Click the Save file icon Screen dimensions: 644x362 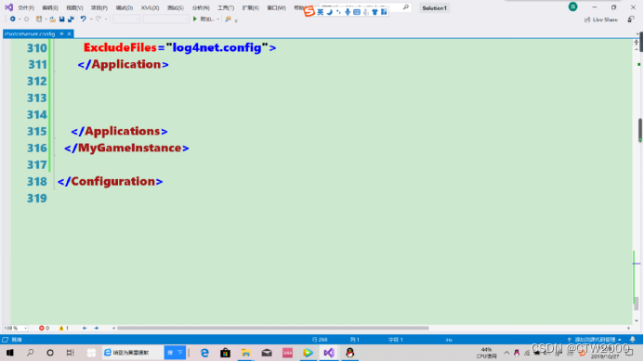click(61, 19)
